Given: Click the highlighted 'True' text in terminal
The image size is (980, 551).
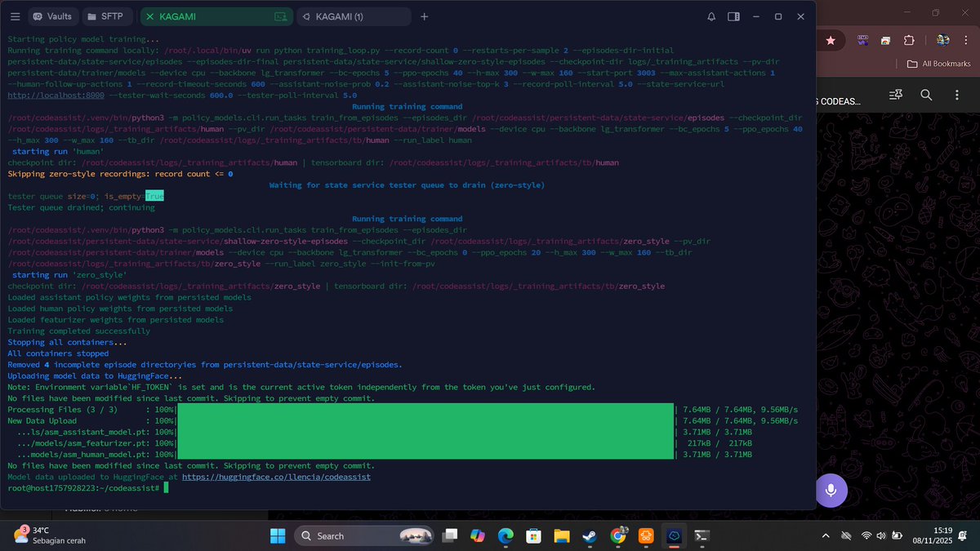Looking at the screenshot, I should click(x=154, y=196).
